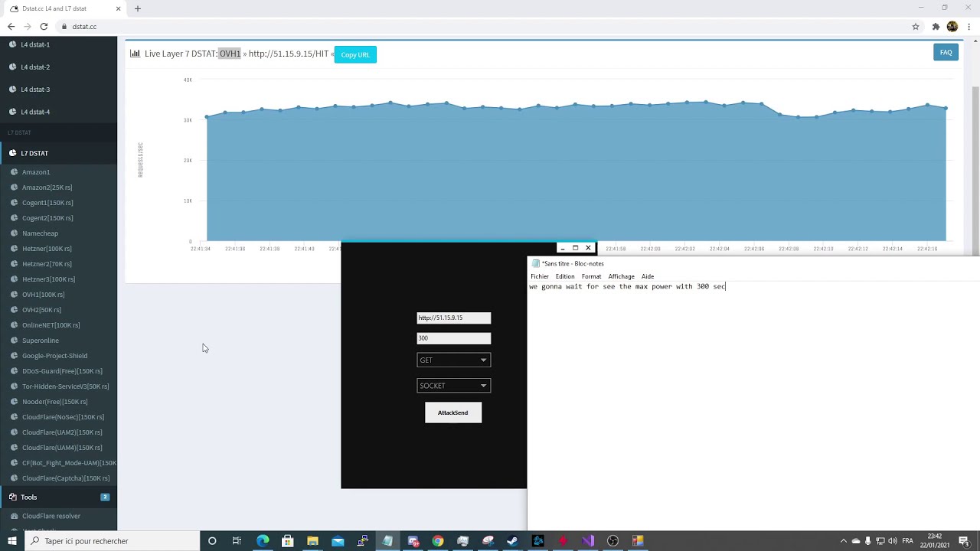Screen dimensions: 980x551
Task: Launch Microsoft Edge from taskbar
Action: 263,541
